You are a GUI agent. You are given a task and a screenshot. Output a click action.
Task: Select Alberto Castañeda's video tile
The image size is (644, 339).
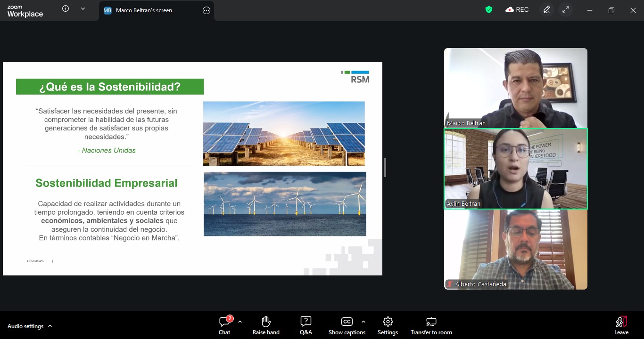point(516,249)
